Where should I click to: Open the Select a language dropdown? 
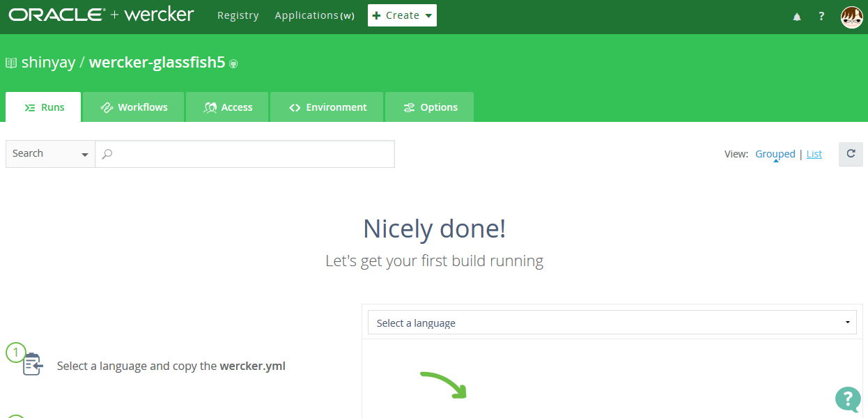tap(612, 323)
